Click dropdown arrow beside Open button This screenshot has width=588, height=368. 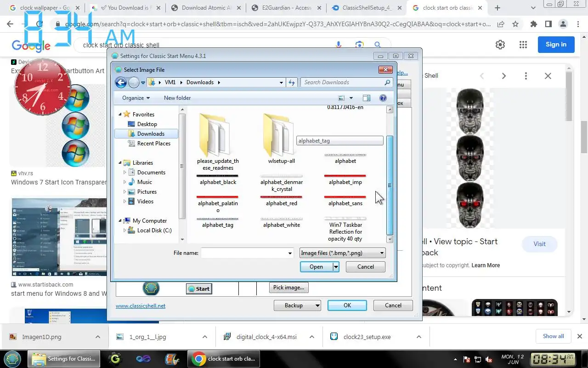(336, 267)
